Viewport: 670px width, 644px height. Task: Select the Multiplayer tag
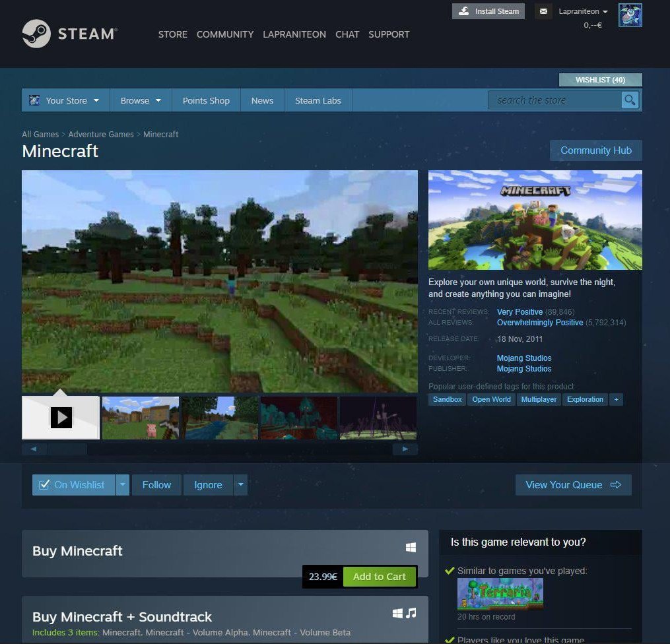tap(539, 400)
